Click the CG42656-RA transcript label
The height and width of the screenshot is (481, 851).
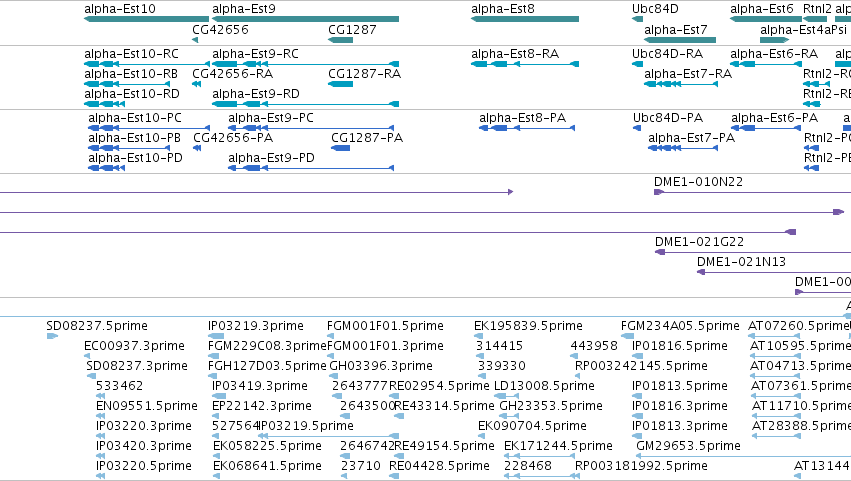[232, 74]
